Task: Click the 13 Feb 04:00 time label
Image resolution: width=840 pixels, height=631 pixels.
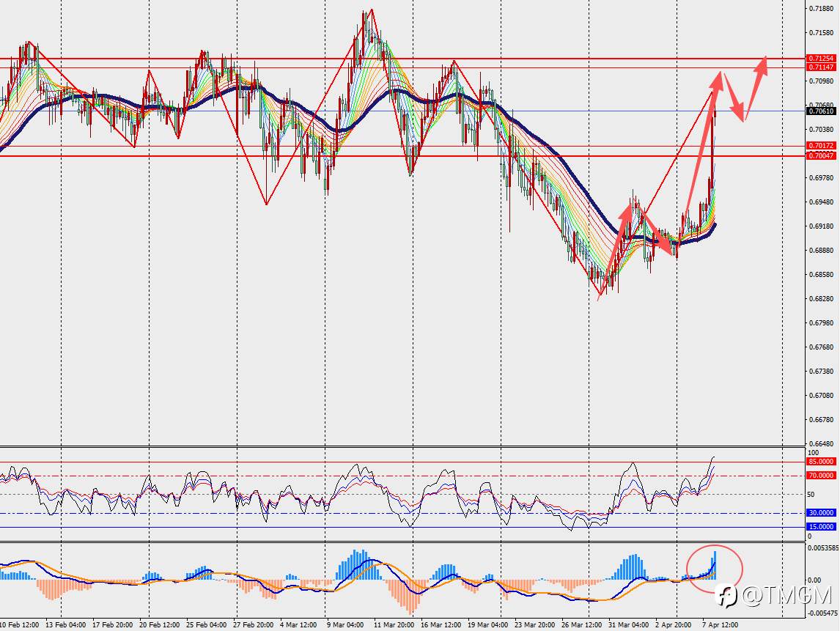Action: [66, 625]
